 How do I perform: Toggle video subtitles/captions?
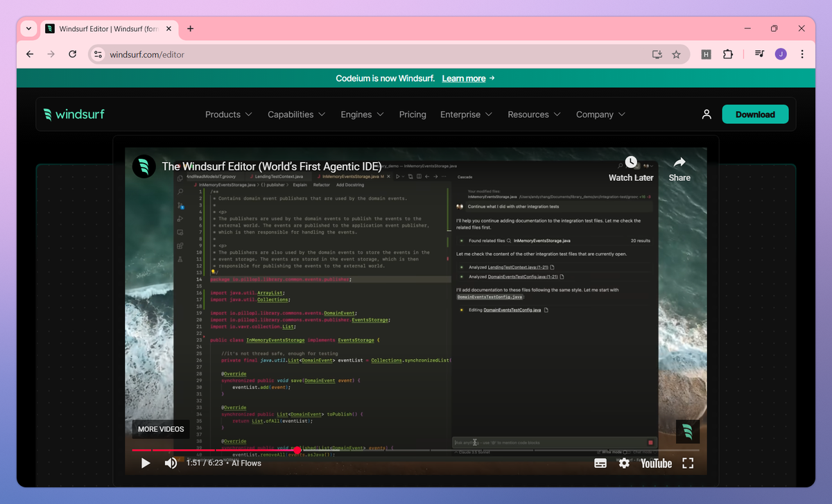pos(600,463)
